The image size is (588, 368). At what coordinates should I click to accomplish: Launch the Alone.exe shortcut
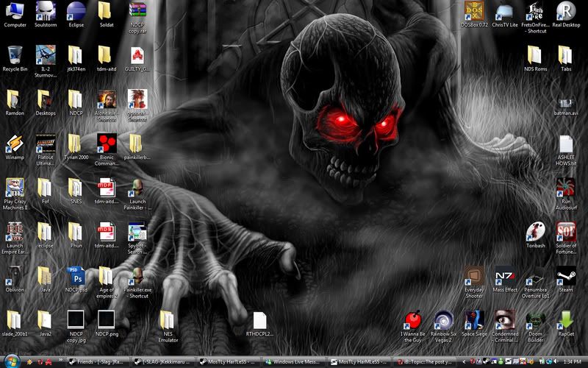click(107, 106)
